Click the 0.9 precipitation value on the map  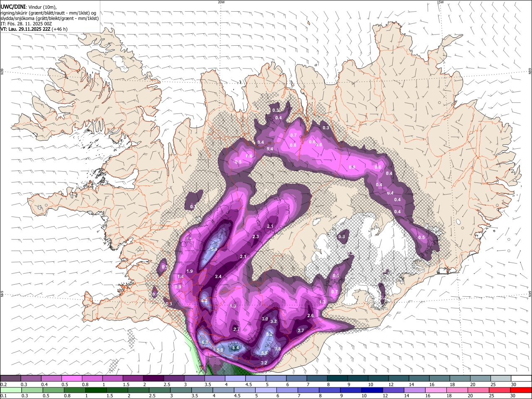[178, 287]
